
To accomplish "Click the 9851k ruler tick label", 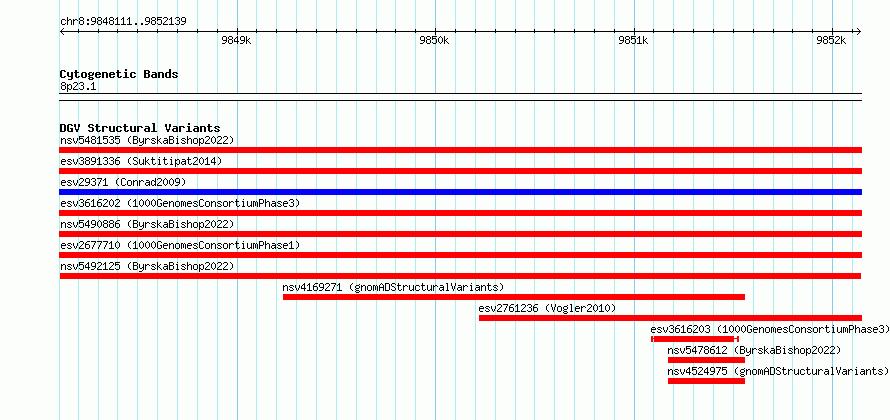I will (x=633, y=40).
